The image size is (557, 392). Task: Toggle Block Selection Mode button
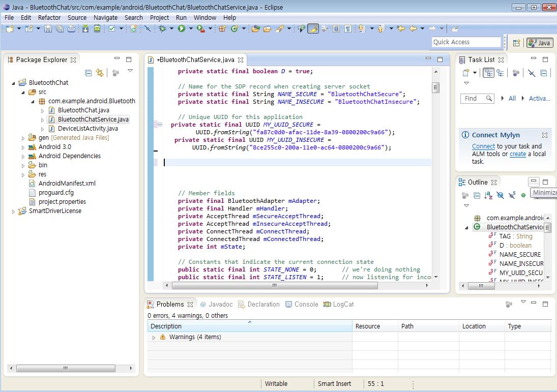(336, 29)
